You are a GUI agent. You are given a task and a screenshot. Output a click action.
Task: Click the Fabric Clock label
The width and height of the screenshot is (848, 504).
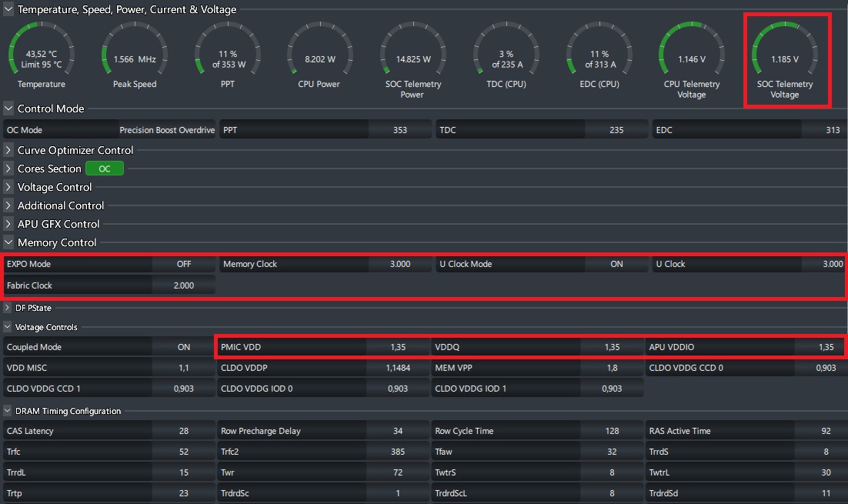tap(29, 285)
